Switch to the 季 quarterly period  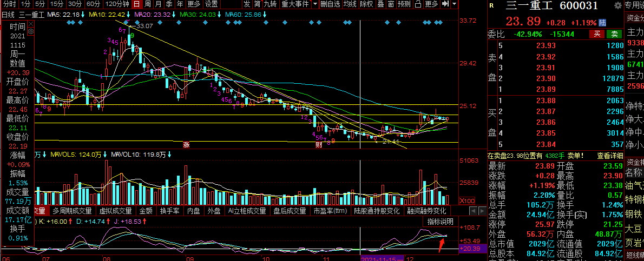(x=169, y=4)
